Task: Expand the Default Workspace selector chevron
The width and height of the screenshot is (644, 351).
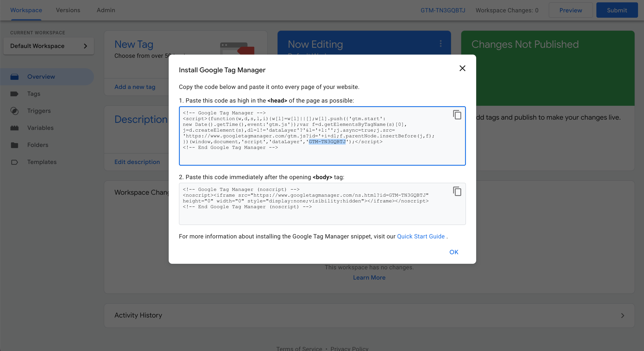Action: coord(85,46)
